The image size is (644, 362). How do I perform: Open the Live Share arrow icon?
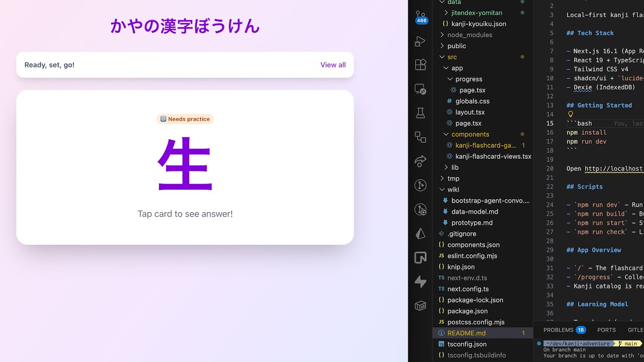[420, 161]
